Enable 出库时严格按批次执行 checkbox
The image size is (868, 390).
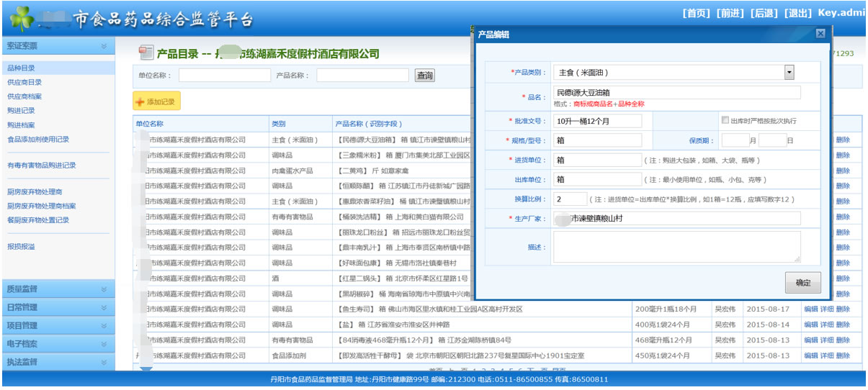click(725, 120)
